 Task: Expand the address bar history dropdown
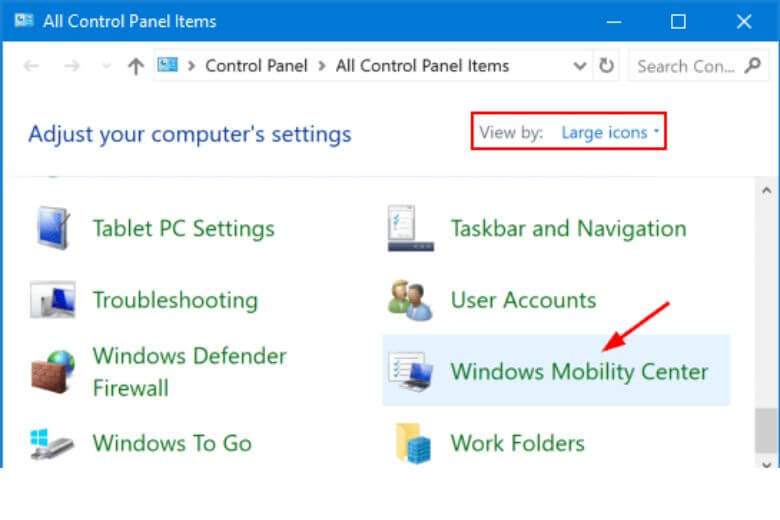pos(580,66)
